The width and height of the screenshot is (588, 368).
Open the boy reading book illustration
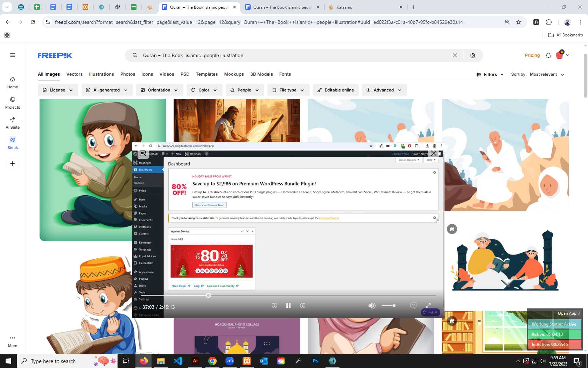tap(86, 170)
